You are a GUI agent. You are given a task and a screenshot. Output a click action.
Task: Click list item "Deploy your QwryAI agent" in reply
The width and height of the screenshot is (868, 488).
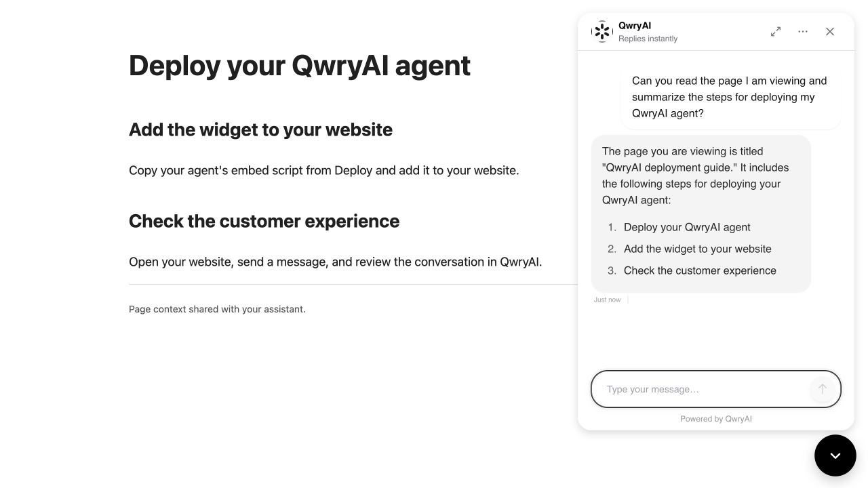(x=687, y=227)
